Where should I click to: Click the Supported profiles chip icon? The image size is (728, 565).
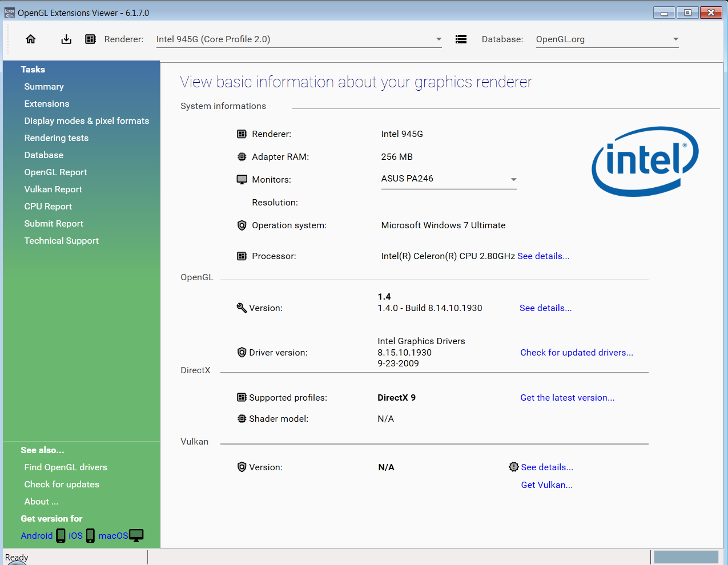(x=242, y=397)
